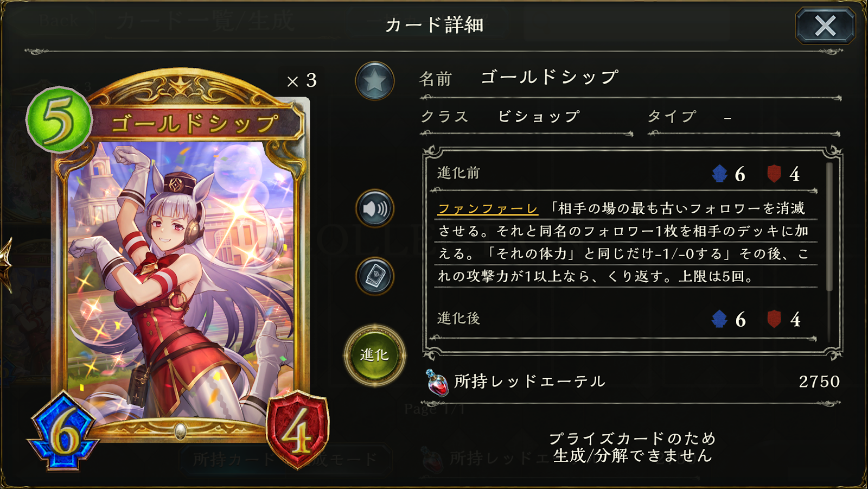Click the blue attack icon in 進化前 row

719,174
